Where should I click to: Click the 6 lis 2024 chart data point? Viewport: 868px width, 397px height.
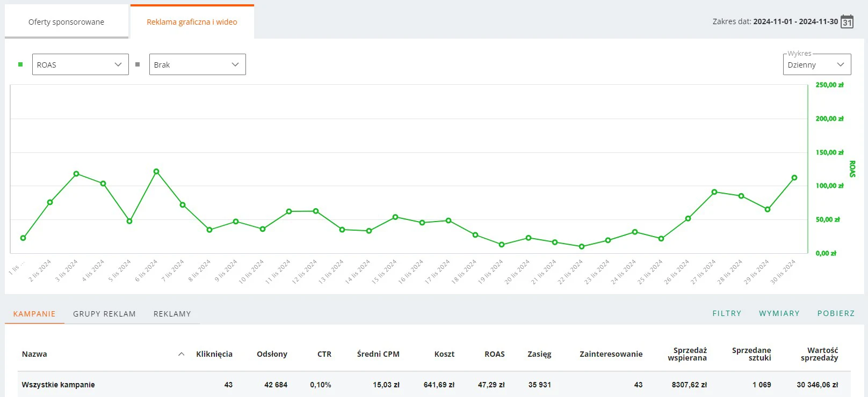pos(156,172)
